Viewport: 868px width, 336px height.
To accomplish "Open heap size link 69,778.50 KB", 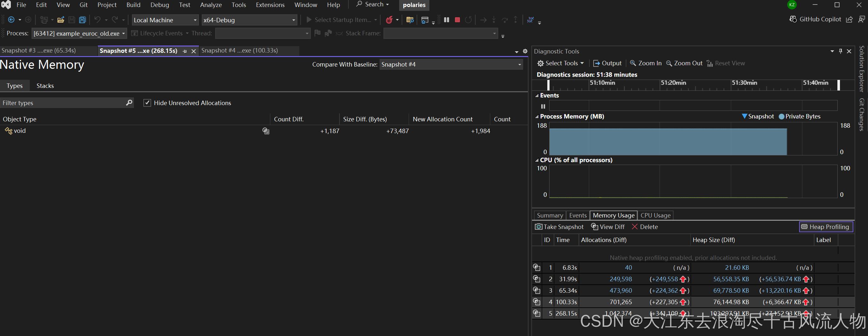I will click(x=731, y=290).
